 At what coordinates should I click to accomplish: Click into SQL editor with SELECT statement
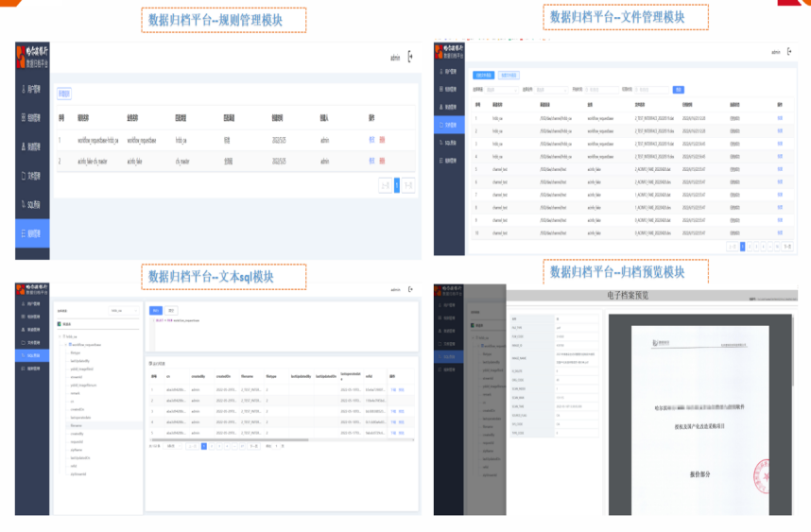click(x=284, y=334)
